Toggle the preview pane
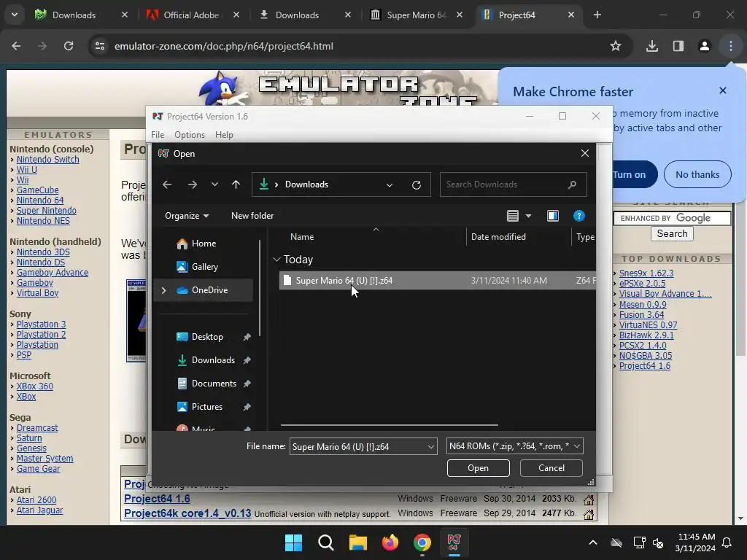The width and height of the screenshot is (747, 560). tap(553, 216)
